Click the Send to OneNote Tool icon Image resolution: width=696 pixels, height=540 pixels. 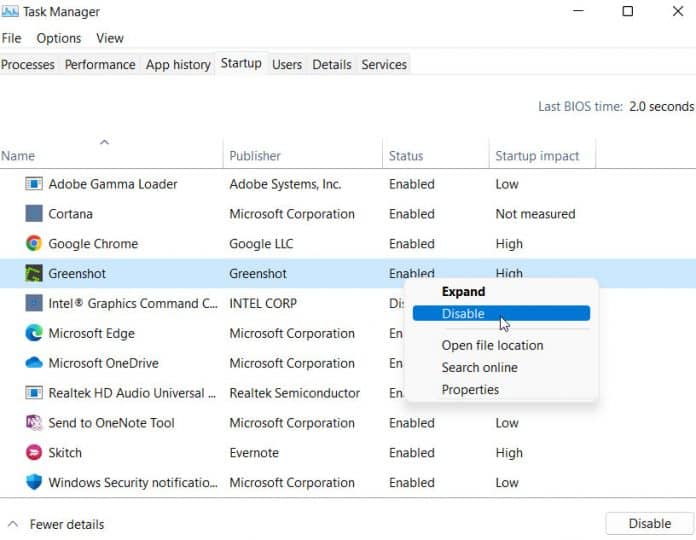tap(34, 423)
